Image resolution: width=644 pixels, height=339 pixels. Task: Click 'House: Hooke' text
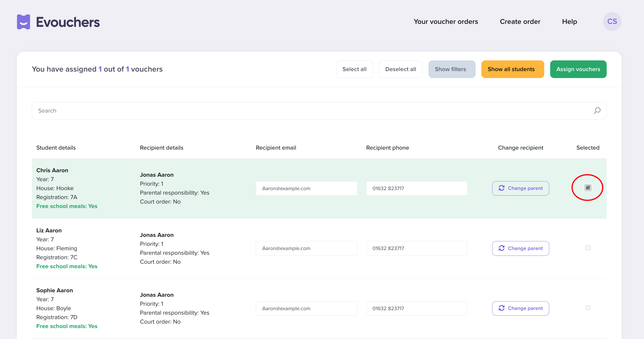pyautogui.click(x=55, y=188)
